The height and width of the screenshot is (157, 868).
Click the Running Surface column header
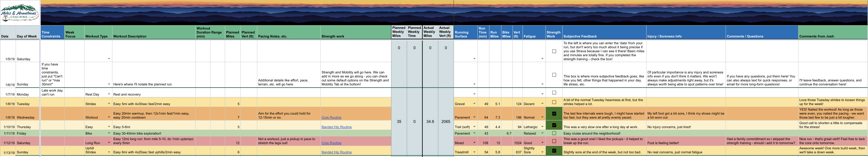466,32
